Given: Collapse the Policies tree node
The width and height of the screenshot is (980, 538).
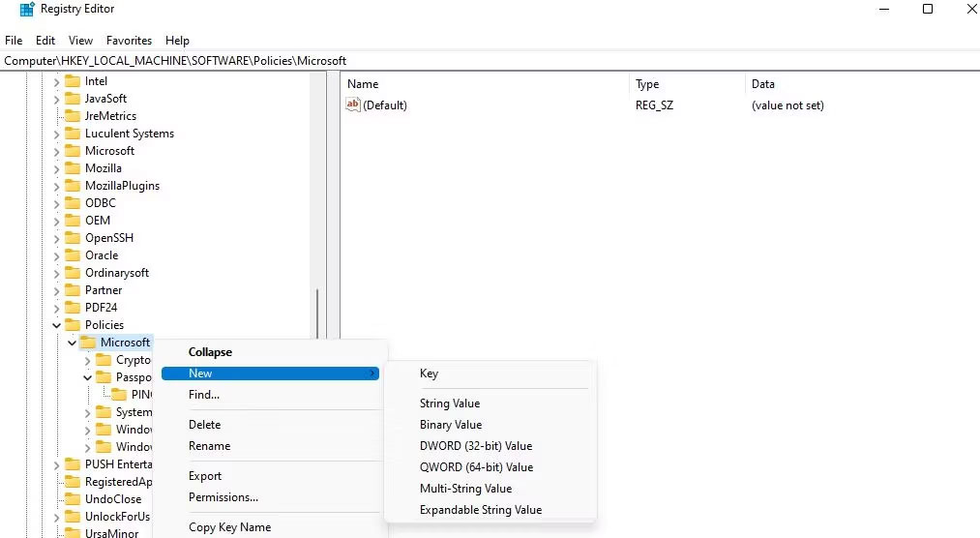Looking at the screenshot, I should point(56,325).
